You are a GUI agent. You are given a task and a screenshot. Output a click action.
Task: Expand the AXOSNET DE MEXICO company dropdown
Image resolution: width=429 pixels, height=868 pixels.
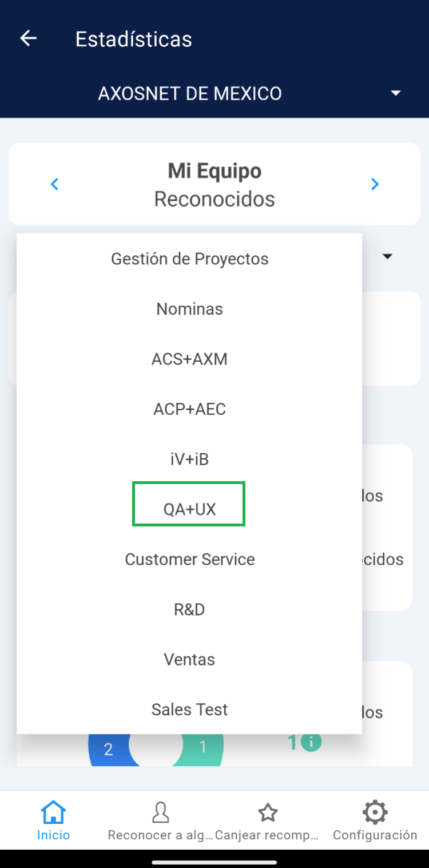(x=395, y=93)
